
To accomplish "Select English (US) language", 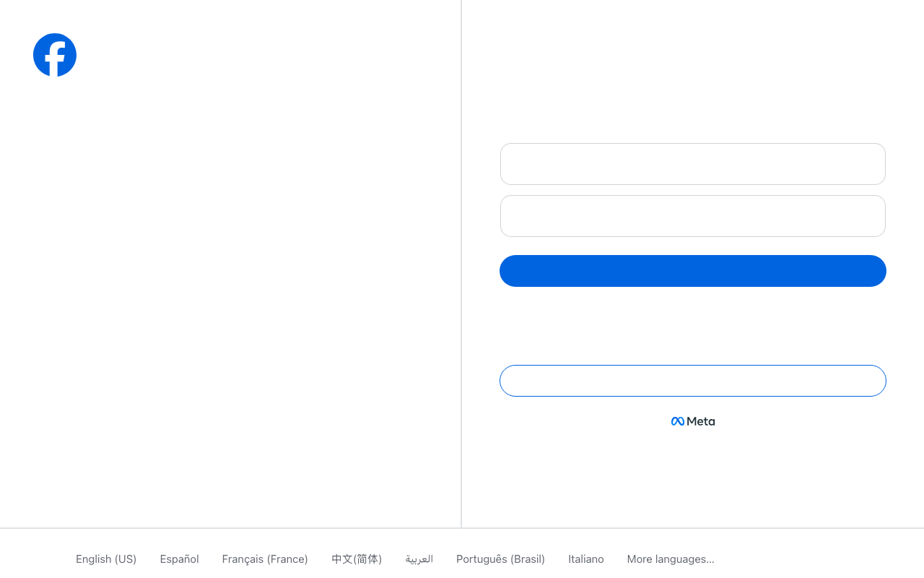I will point(105,558).
